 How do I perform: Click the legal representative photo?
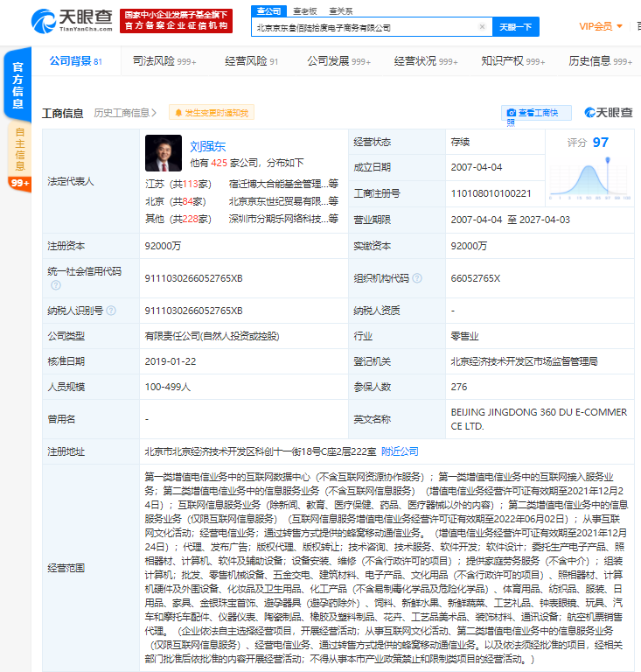click(x=164, y=153)
